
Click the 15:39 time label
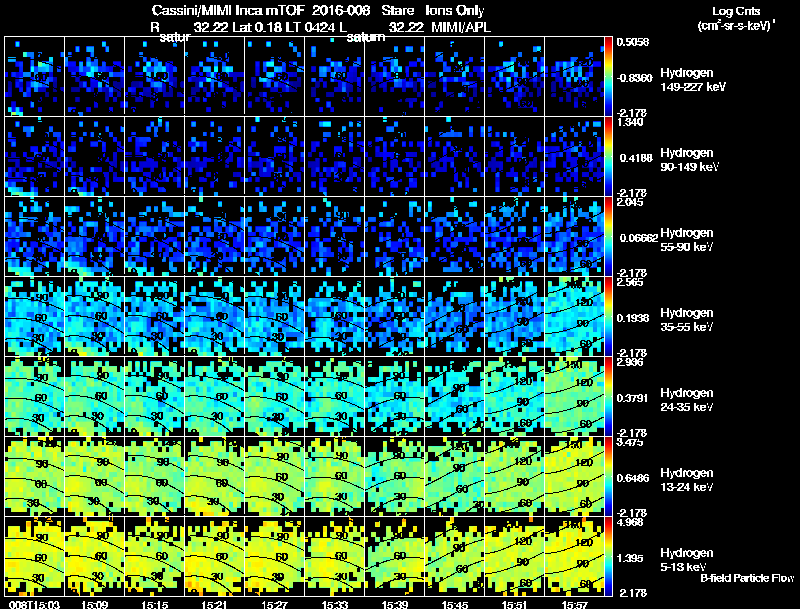coord(394,605)
